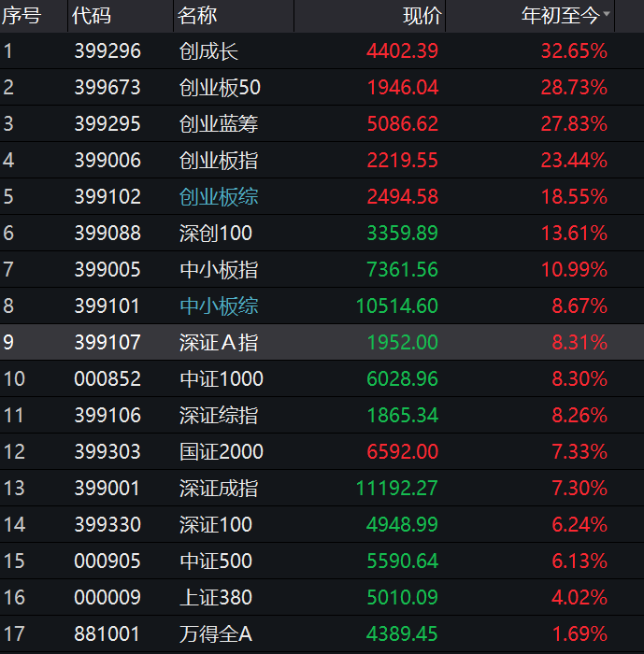Click code 000905
Viewport: 644px width, 654px height.
pyautogui.click(x=107, y=561)
